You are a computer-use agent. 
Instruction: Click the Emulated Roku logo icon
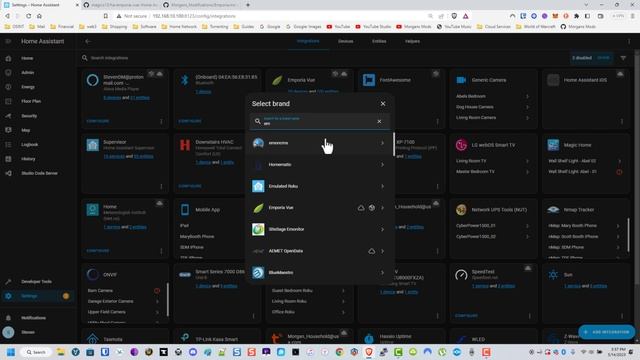(x=258, y=186)
